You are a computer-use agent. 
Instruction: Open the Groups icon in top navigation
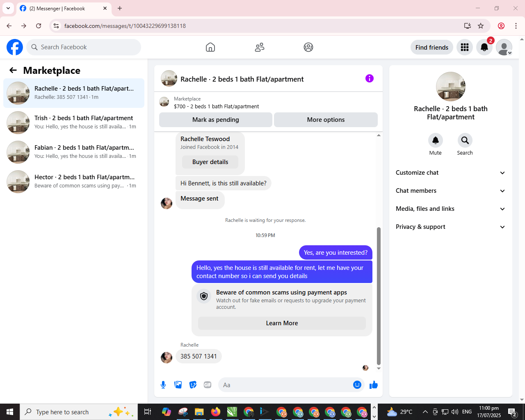(x=308, y=47)
